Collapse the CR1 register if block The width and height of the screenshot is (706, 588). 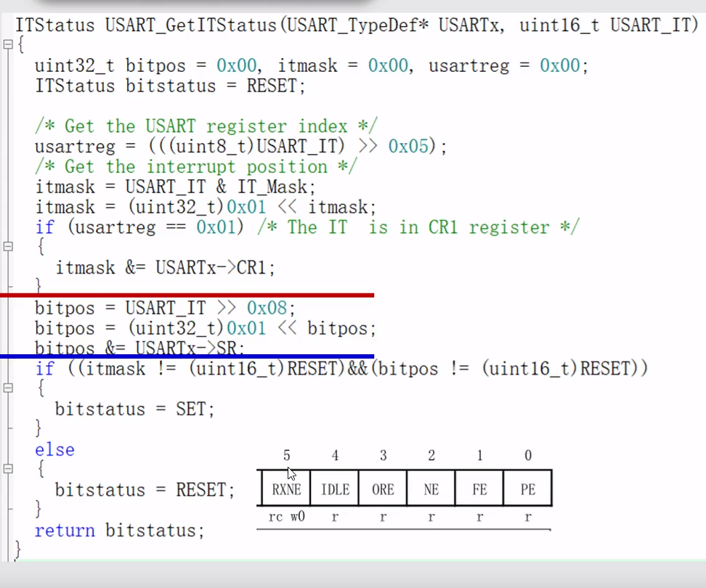(7, 248)
